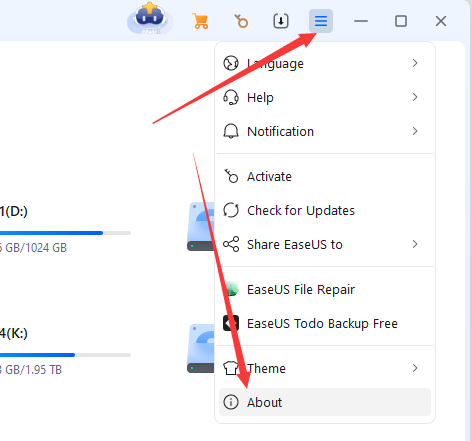Choose the Activate menu entry
This screenshot has height=441, width=472.
325,176
